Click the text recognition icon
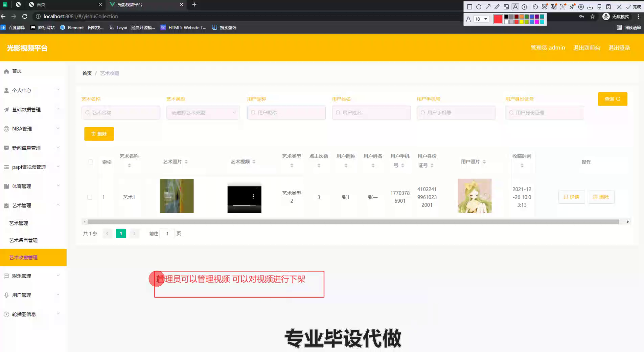The width and height of the screenshot is (644, 352). tap(563, 7)
